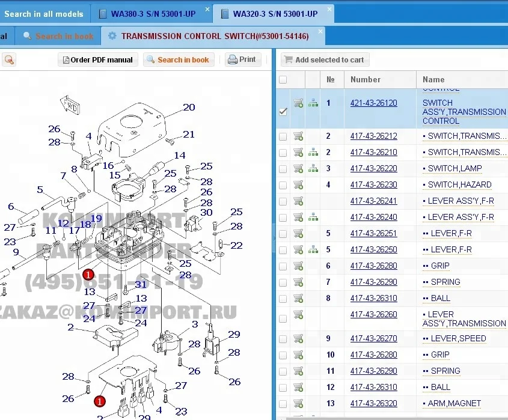Click cart icon for SWITCH,HAZARD row
Image resolution: width=508 pixels, height=420 pixels.
click(298, 185)
